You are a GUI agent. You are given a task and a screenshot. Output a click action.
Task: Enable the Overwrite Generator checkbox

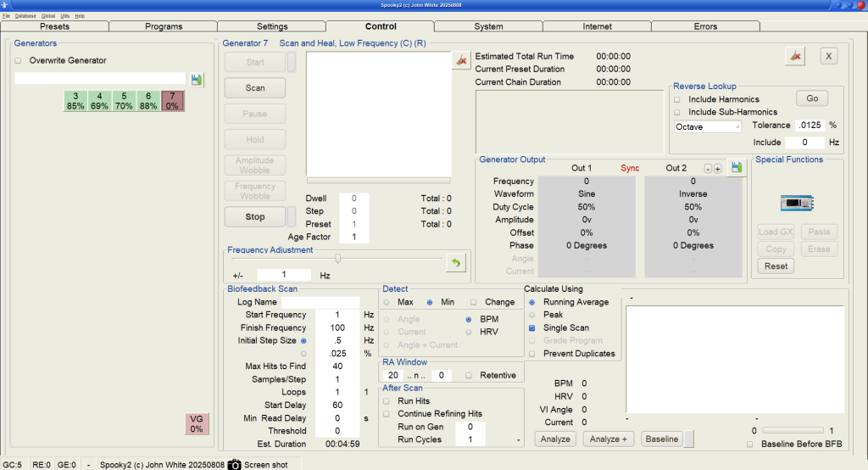click(x=19, y=61)
